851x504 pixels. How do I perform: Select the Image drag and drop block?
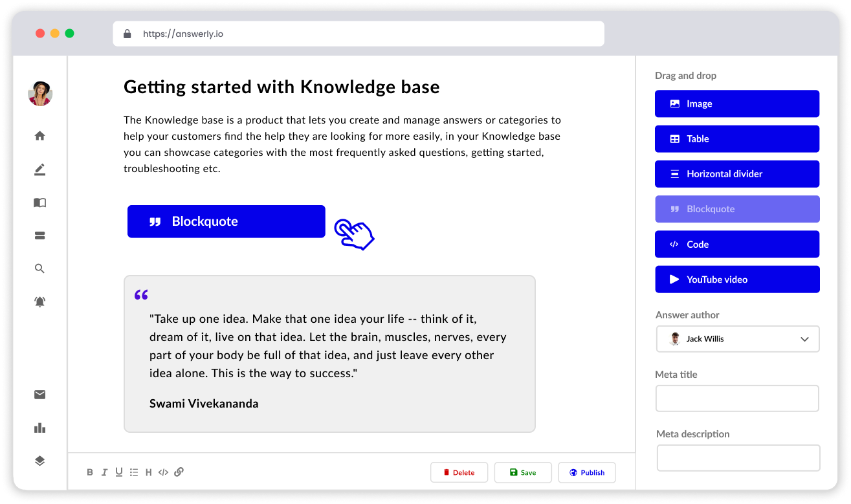tap(737, 104)
